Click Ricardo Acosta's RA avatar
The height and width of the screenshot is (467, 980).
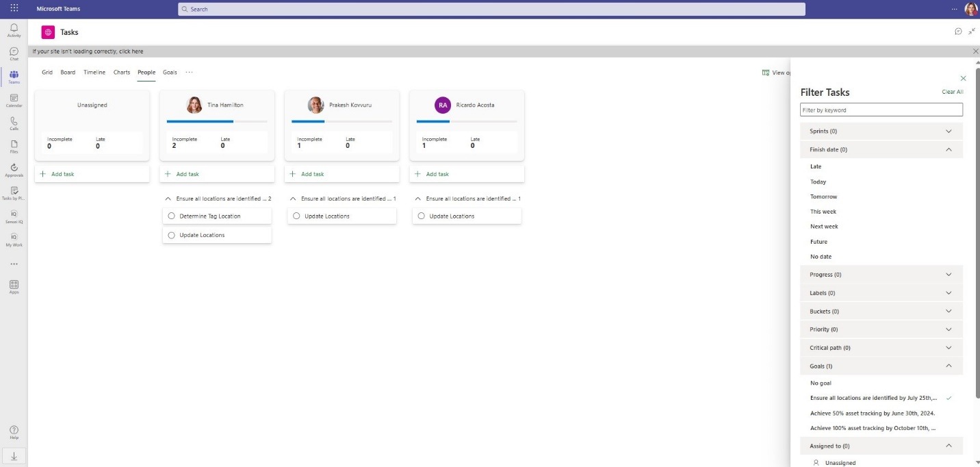coord(443,105)
